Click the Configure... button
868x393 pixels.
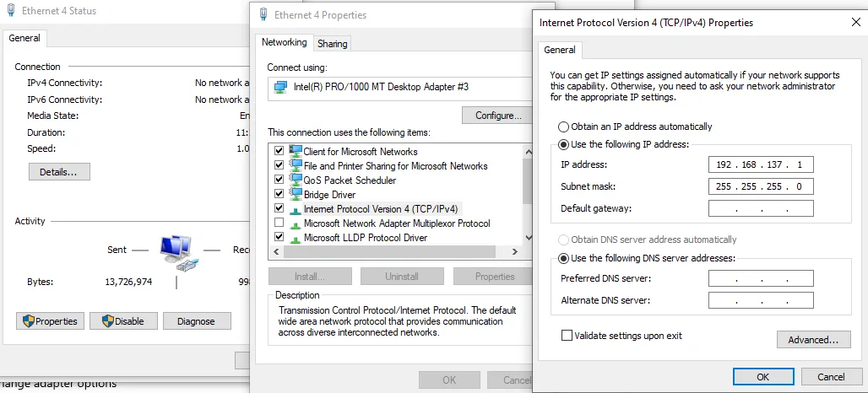pos(497,115)
